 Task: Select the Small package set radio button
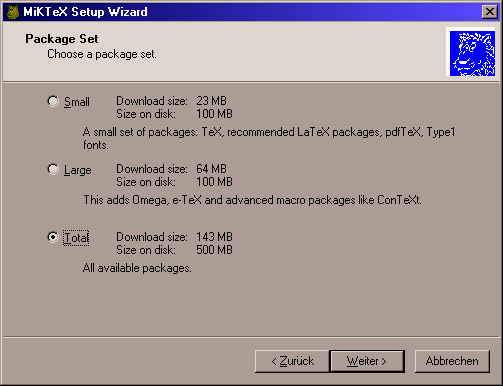click(x=53, y=101)
